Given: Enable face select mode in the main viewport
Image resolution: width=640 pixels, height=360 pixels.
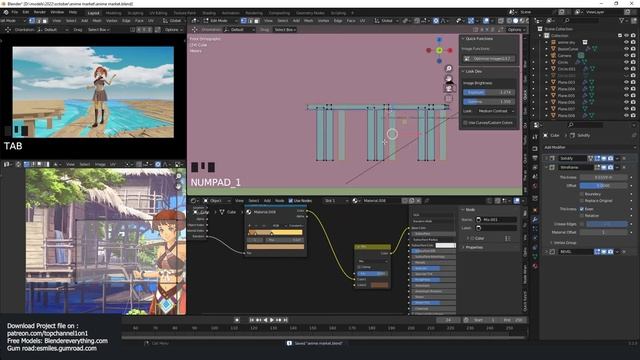Looking at the screenshot, I should 256,20.
